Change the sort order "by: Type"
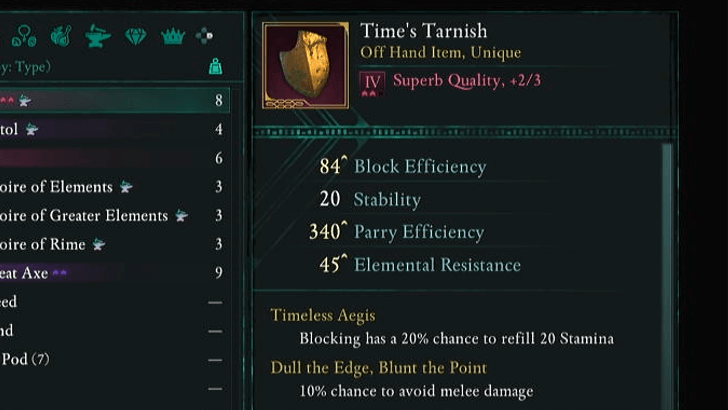Image resolution: width=728 pixels, height=410 pixels. point(25,67)
